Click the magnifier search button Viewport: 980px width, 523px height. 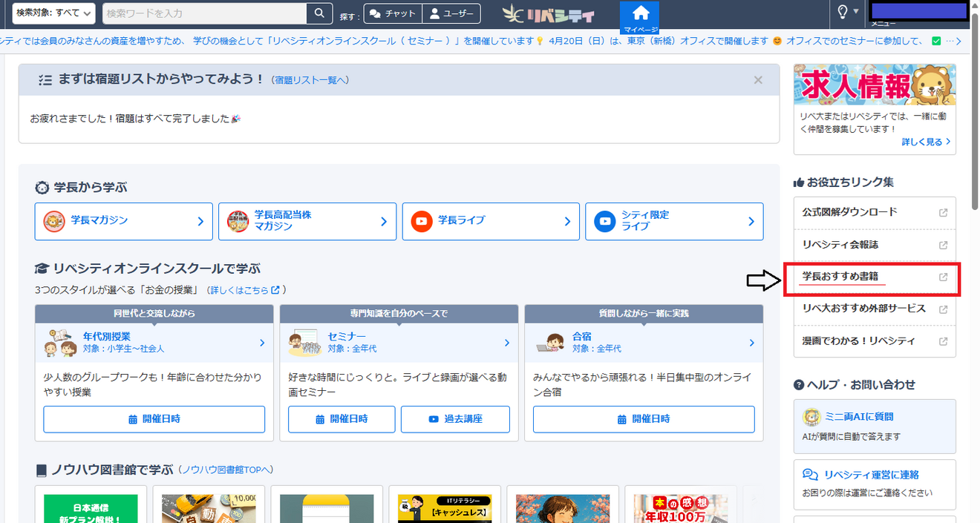point(319,13)
